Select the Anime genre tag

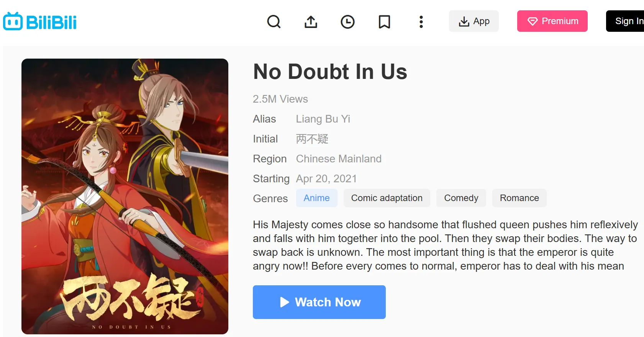316,198
